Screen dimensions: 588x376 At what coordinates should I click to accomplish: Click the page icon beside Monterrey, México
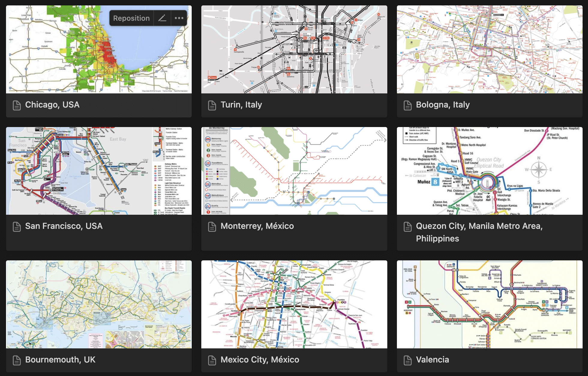point(212,226)
